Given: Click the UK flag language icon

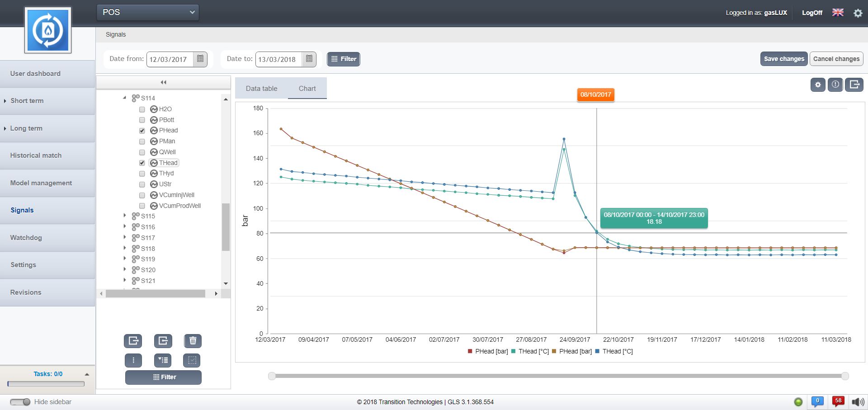Looking at the screenshot, I should coord(838,13).
